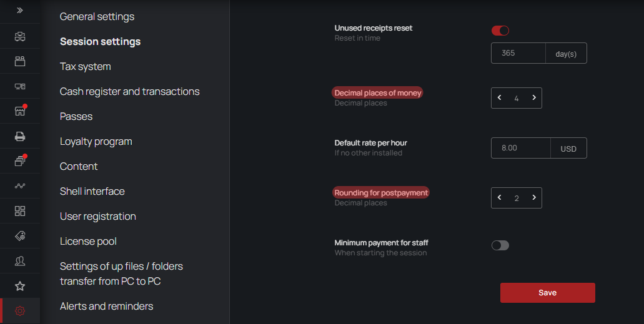The height and width of the screenshot is (324, 644).
Task: Go to Loyalty program settings
Action: tap(96, 142)
